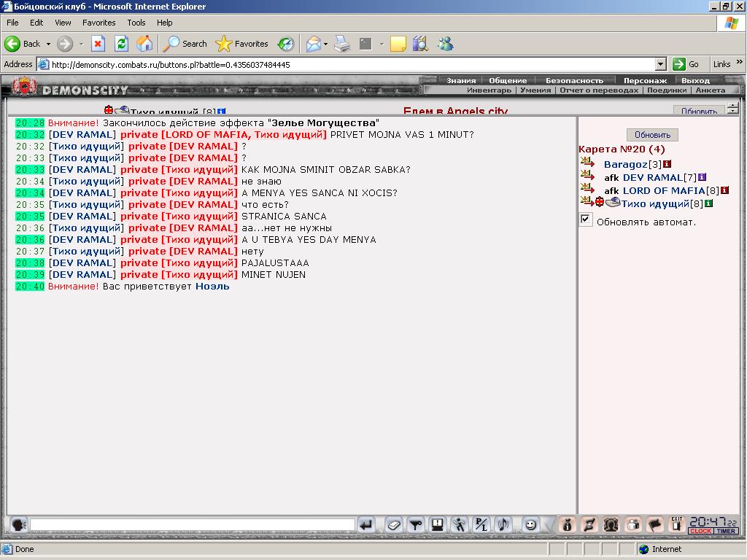Screen dimensions: 747x560
Task: Send private message arrow icon for LORD OF MAFIA
Action: [587, 190]
